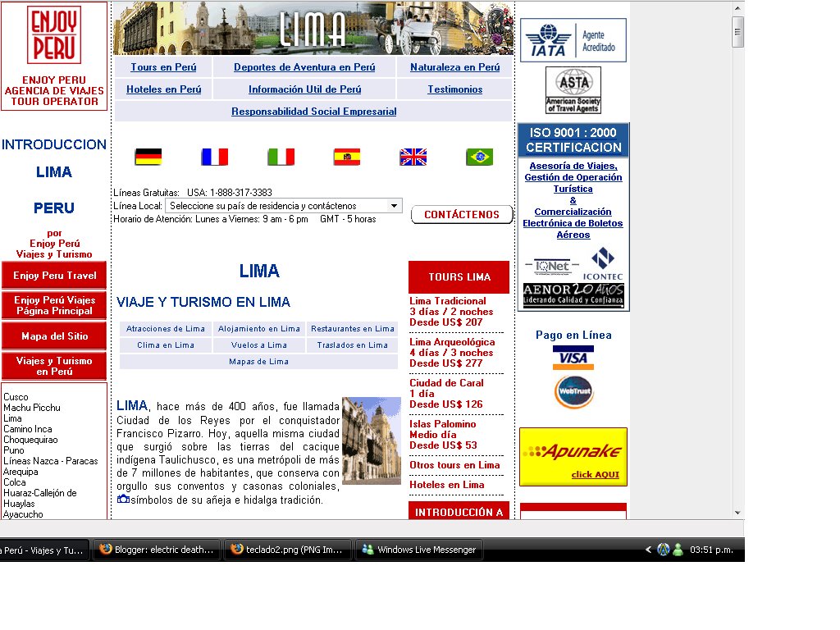840x630 pixels.
Task: Click the Enjoy Peru Travel button
Action: tap(55, 276)
